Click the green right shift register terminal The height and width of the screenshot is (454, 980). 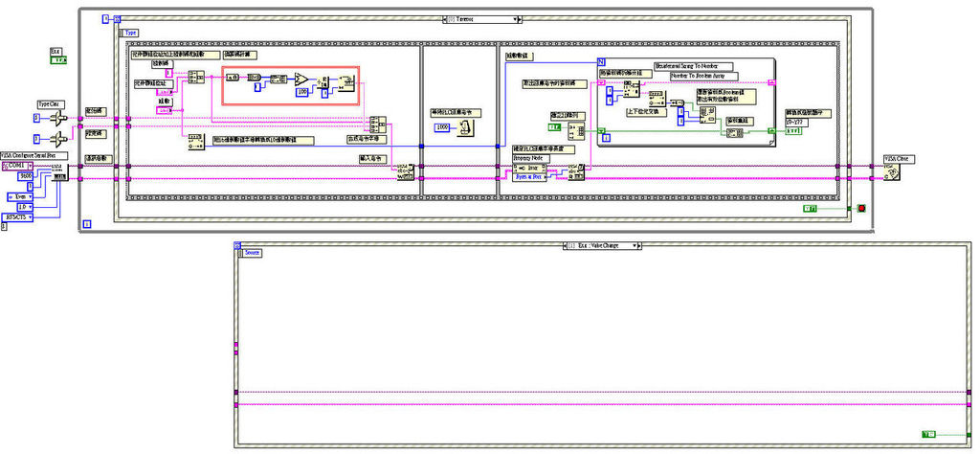point(771,131)
